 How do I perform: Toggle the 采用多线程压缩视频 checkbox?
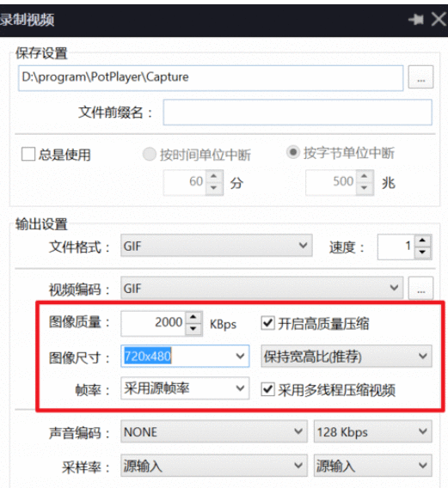268,389
